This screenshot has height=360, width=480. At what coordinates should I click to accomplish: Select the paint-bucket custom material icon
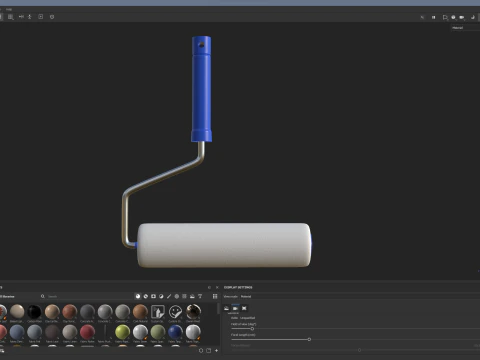pos(158,312)
